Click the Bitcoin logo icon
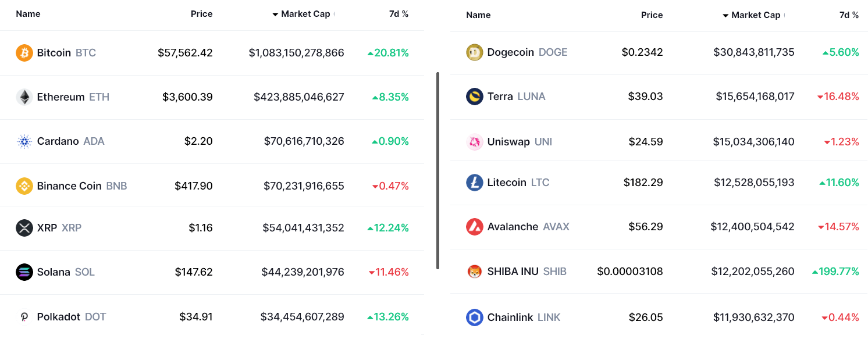Image resolution: width=868 pixels, height=339 pixels. [24, 52]
